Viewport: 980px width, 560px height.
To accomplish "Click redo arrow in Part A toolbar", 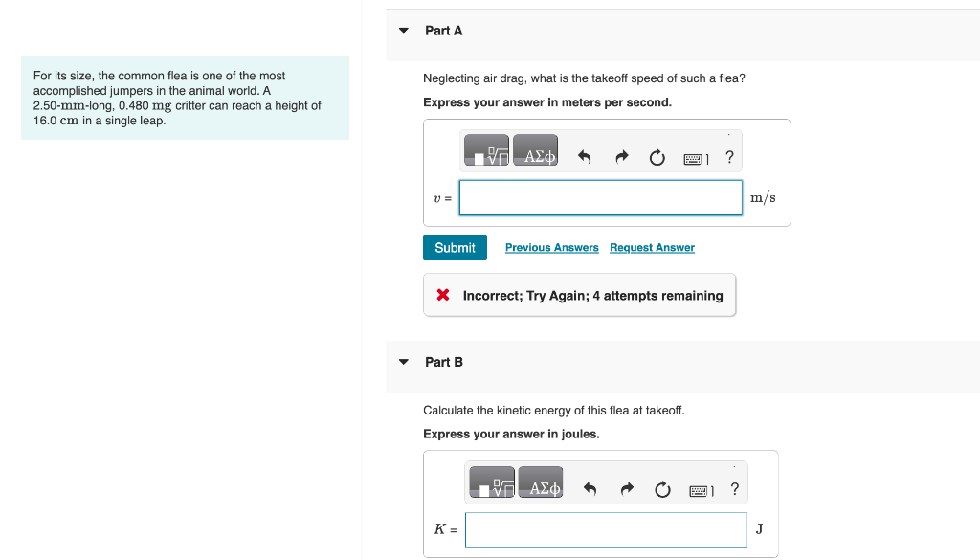I will [621, 158].
